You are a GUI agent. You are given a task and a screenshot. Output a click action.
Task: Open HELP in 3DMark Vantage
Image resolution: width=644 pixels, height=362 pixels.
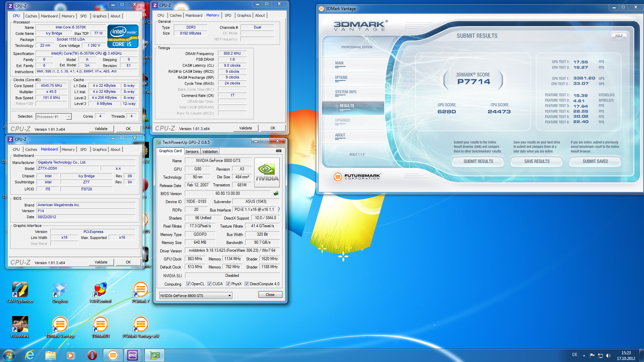pos(619,36)
